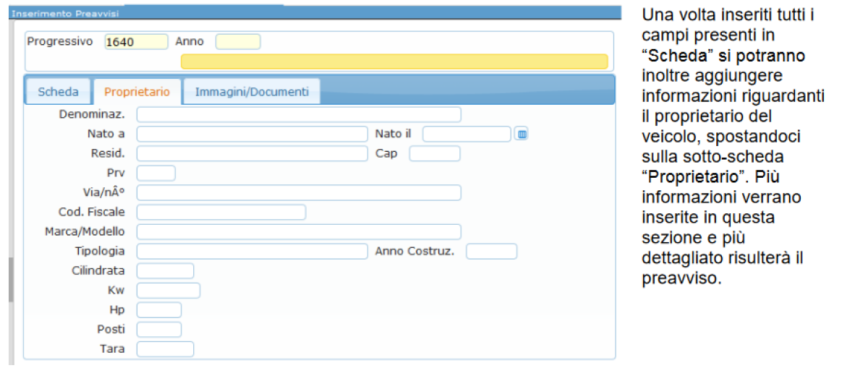The height and width of the screenshot is (368, 868).
Task: Focus the Anno Costruz. field
Action: 492,251
